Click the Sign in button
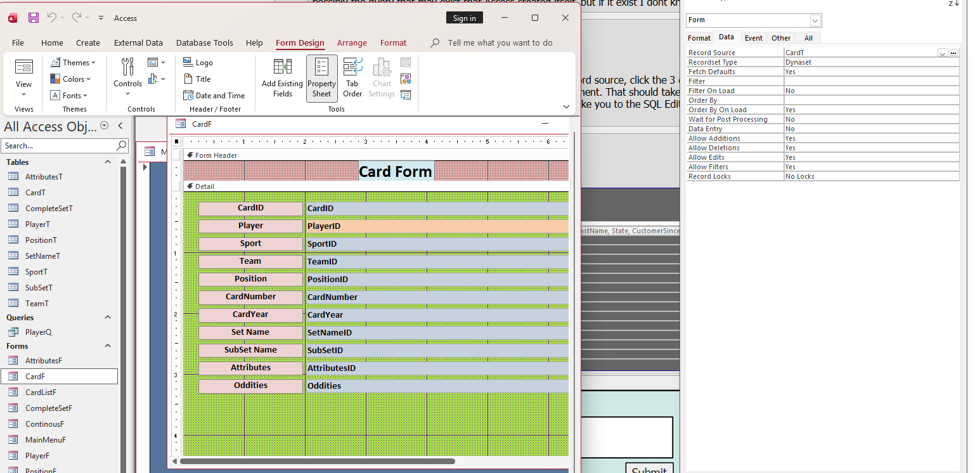980x473 pixels. [x=464, y=18]
